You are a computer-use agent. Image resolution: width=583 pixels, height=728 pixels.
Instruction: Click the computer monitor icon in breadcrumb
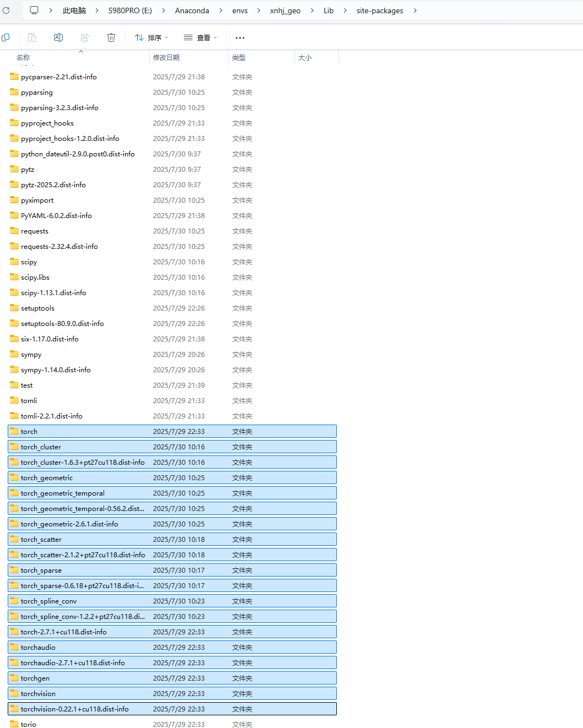pos(34,10)
